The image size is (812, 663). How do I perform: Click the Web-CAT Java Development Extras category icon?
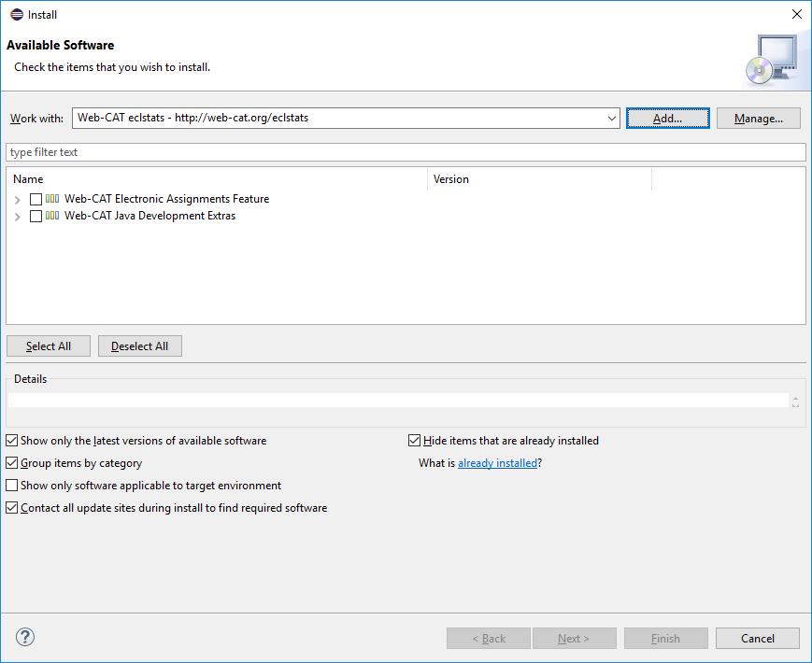tap(51, 216)
